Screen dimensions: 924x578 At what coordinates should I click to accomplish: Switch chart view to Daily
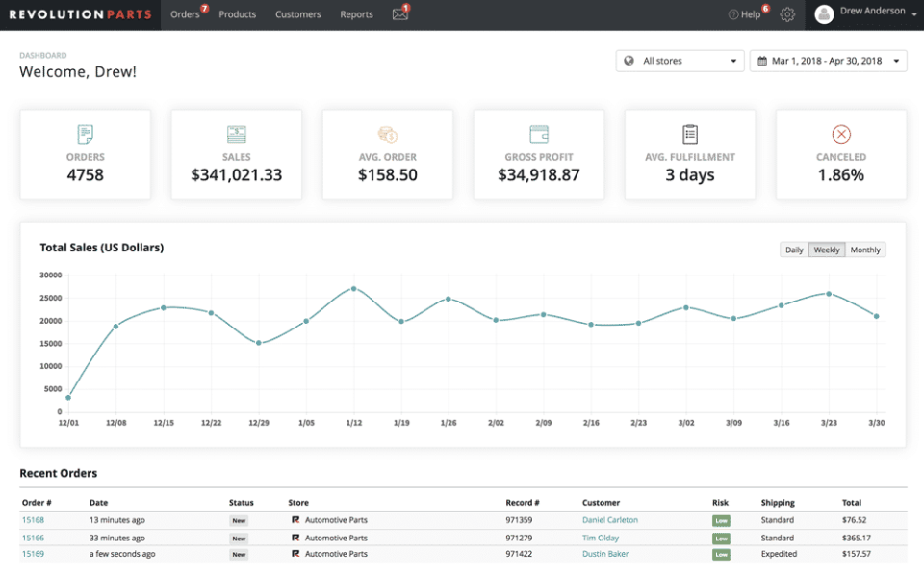coord(793,250)
